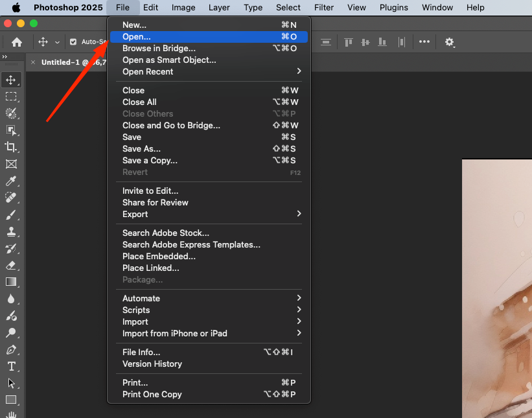The height and width of the screenshot is (418, 532).
Task: Select the Object Selection tool
Action: click(11, 130)
